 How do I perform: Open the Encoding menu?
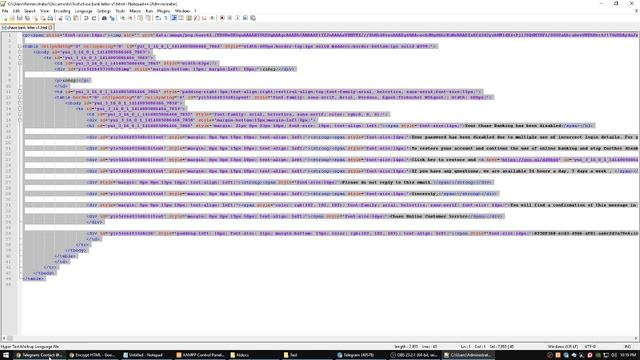62,11
